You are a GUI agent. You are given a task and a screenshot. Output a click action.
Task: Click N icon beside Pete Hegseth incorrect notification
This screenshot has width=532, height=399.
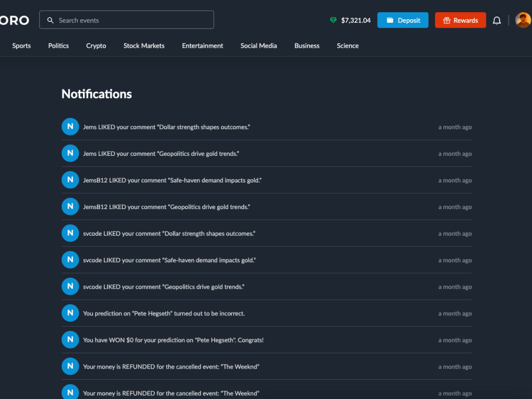[x=70, y=313]
